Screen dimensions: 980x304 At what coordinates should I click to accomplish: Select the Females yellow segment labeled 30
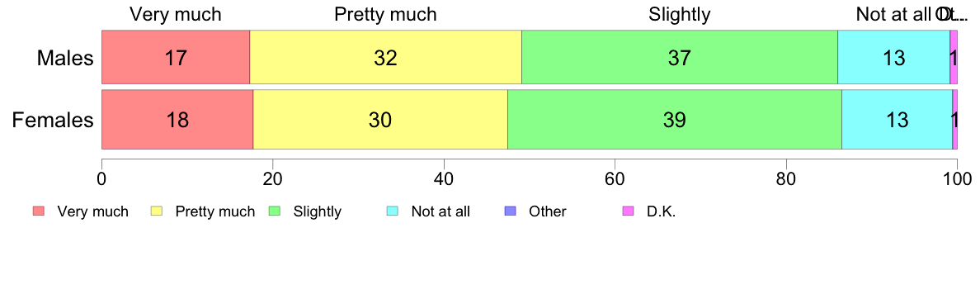click(x=380, y=120)
